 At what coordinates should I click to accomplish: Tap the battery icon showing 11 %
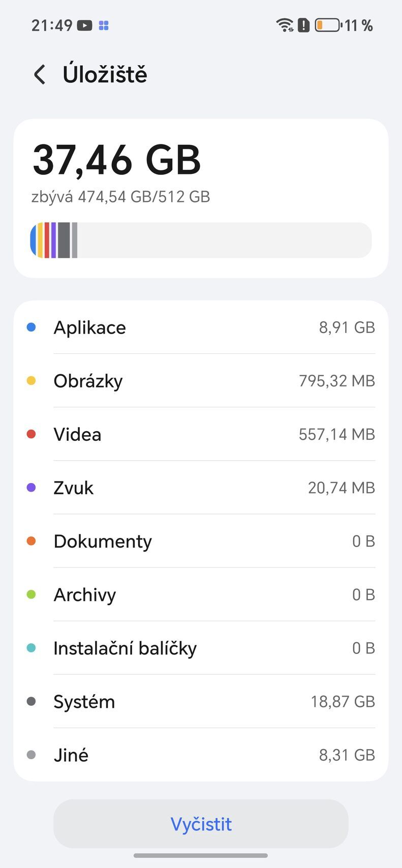(x=328, y=25)
